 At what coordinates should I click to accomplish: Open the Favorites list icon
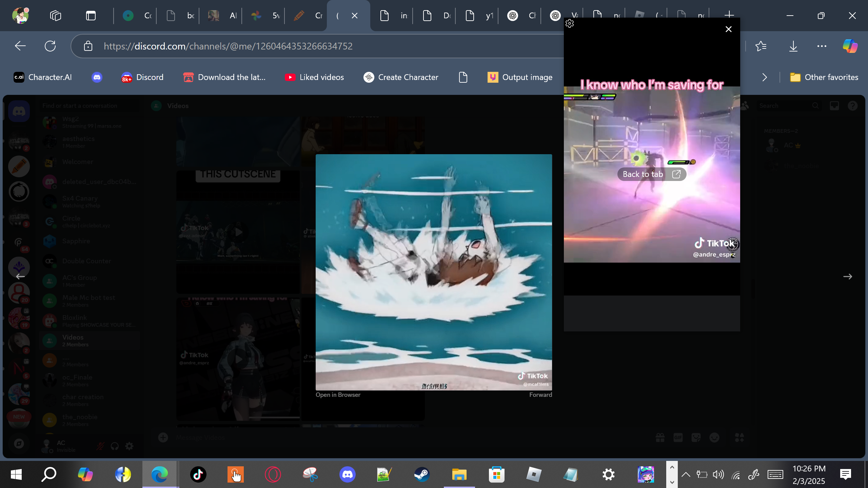[x=761, y=46]
